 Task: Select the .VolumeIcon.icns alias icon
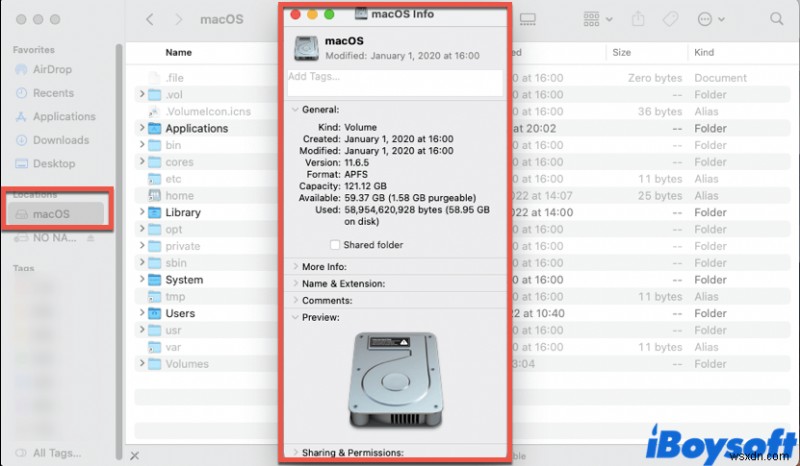(x=154, y=111)
